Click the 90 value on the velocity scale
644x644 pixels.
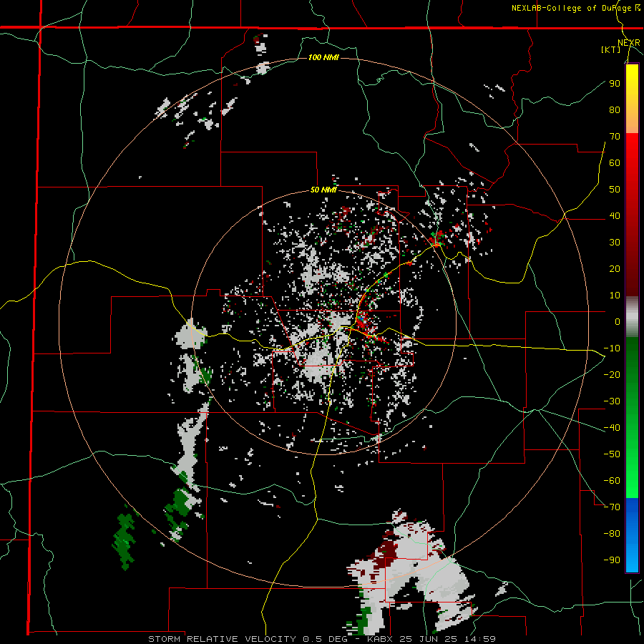click(615, 84)
